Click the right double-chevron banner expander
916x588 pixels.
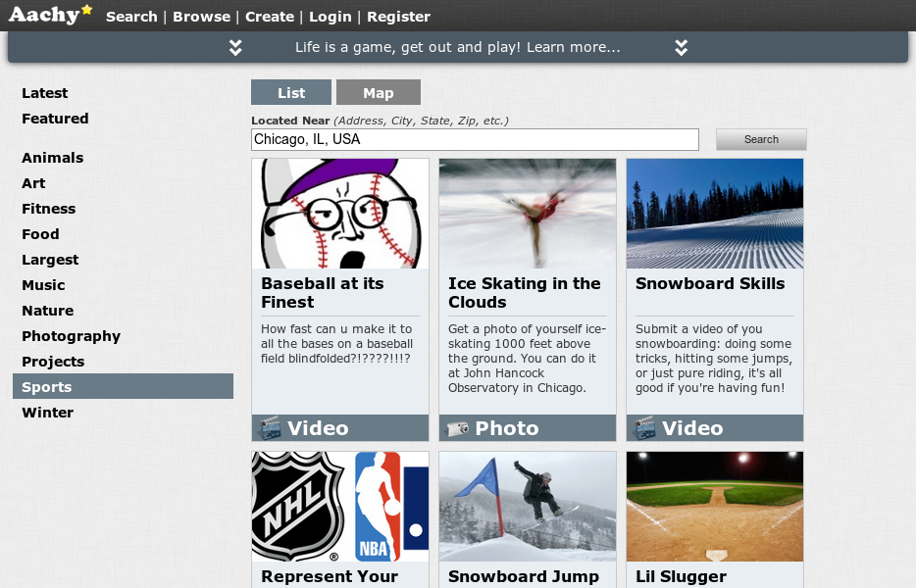click(682, 47)
